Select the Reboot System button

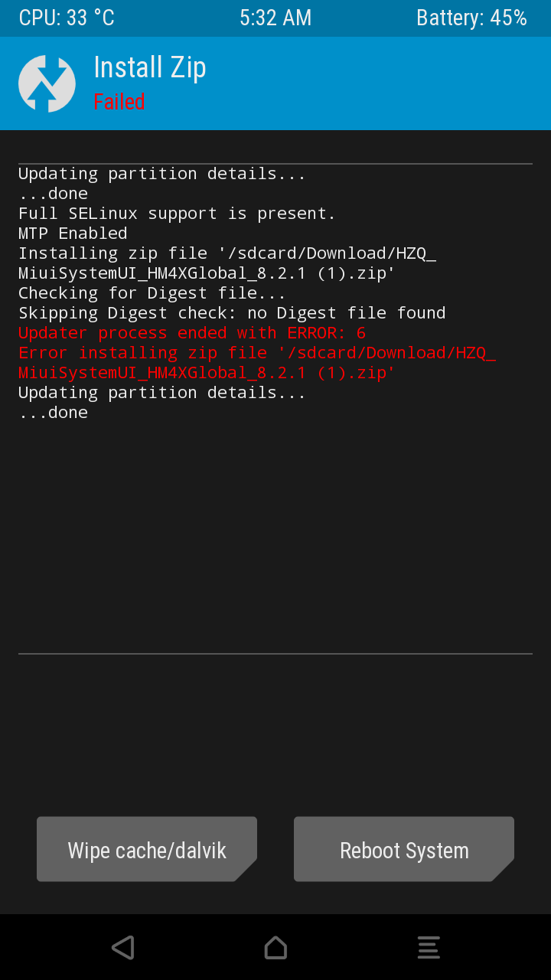pos(404,850)
